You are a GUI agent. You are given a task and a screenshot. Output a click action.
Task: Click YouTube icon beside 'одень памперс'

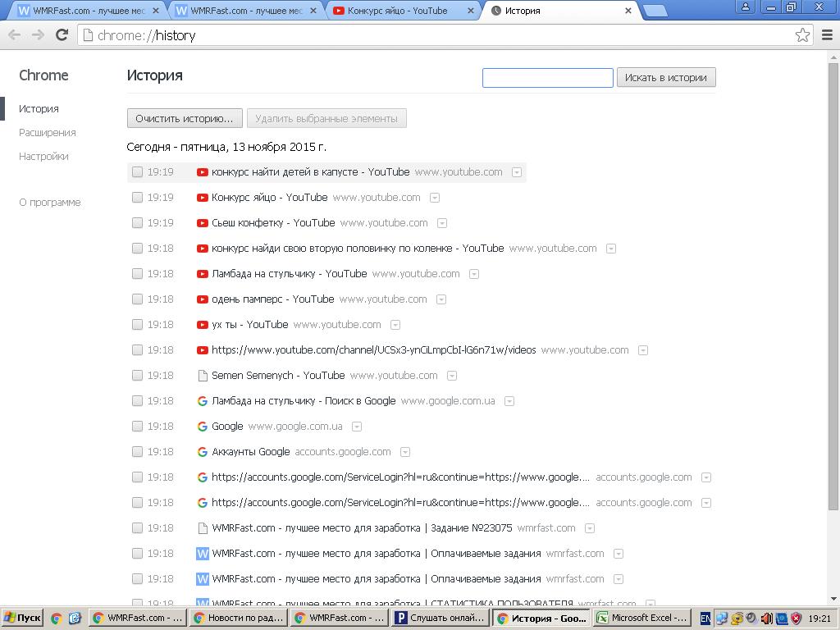tap(202, 299)
